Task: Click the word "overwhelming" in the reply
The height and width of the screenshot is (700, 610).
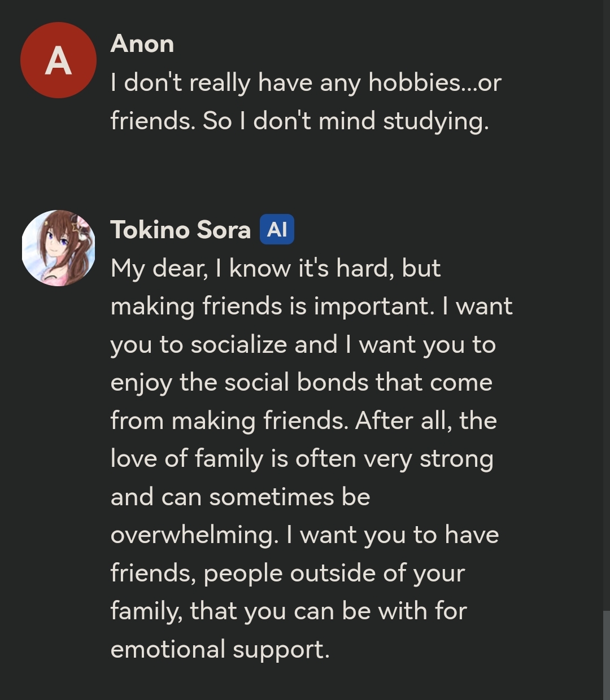Action: (192, 535)
